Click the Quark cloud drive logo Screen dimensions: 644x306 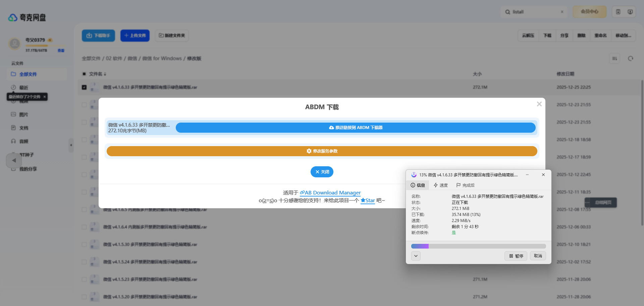(x=27, y=17)
